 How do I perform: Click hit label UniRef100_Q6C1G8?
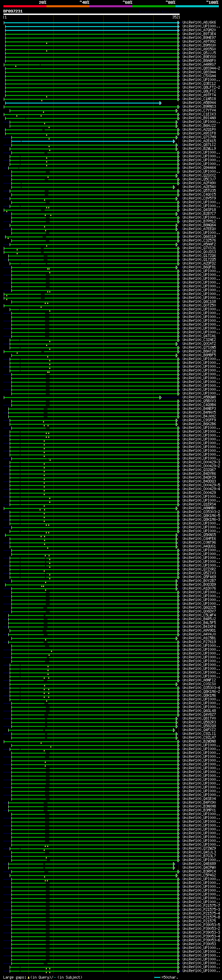pyautogui.click(x=199, y=302)
